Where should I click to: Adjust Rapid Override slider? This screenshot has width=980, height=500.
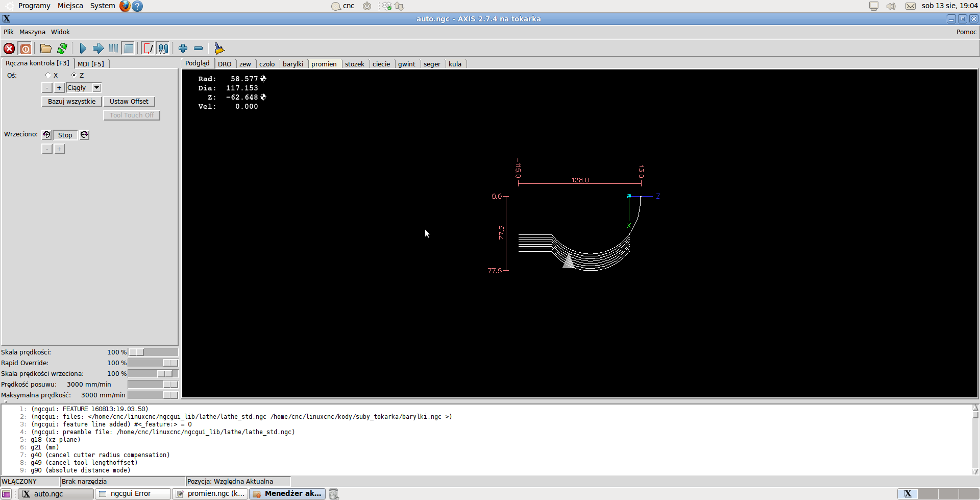pos(153,363)
